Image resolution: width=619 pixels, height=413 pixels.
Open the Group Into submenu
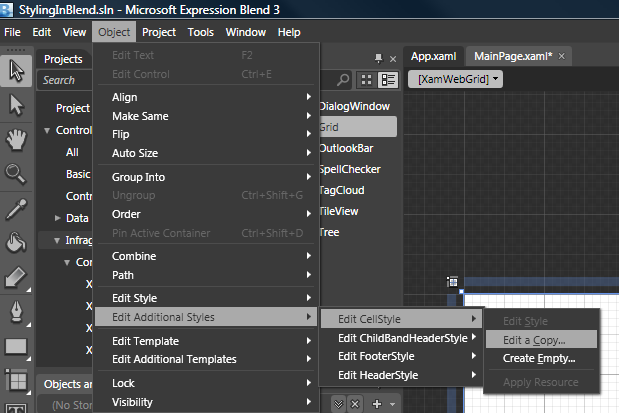coord(206,177)
